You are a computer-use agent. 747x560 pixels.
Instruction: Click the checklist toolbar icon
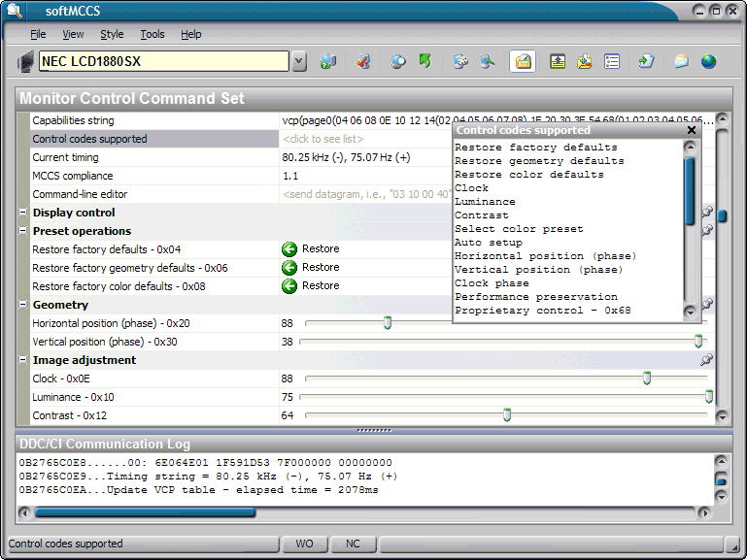612,61
